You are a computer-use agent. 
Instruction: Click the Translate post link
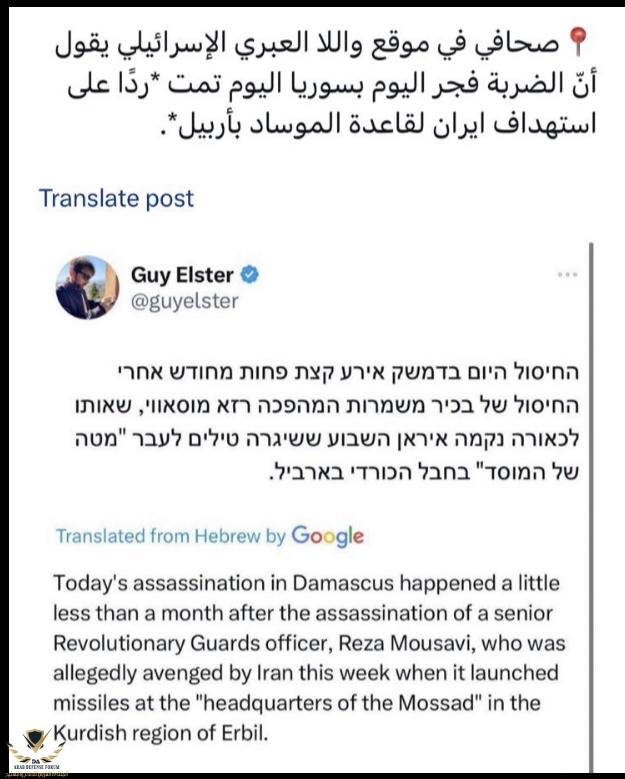pyautogui.click(x=116, y=198)
